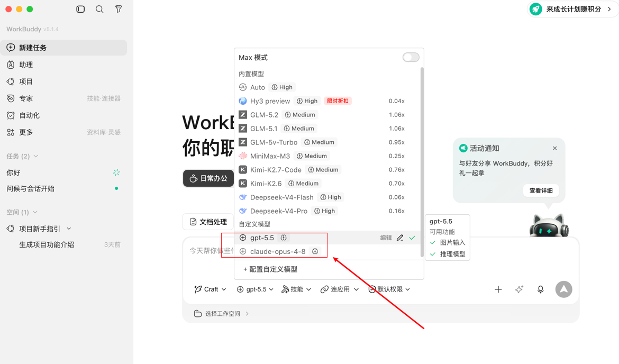Click 查看详细 in the notification
Screen dimensions: 619x364
pos(541,190)
